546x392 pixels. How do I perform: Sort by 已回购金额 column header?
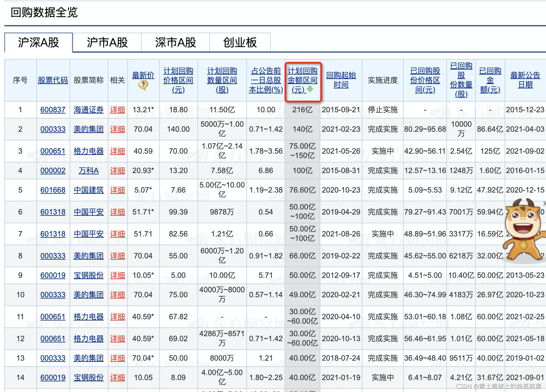click(490, 80)
